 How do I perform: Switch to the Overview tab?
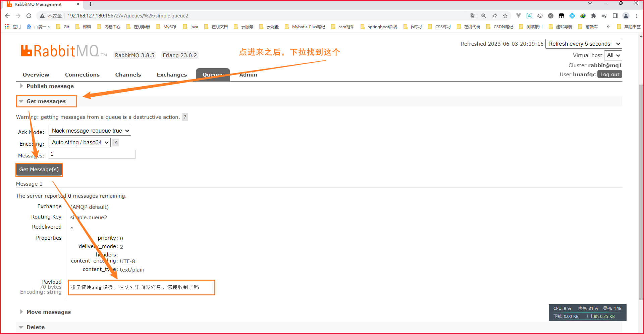tap(36, 75)
